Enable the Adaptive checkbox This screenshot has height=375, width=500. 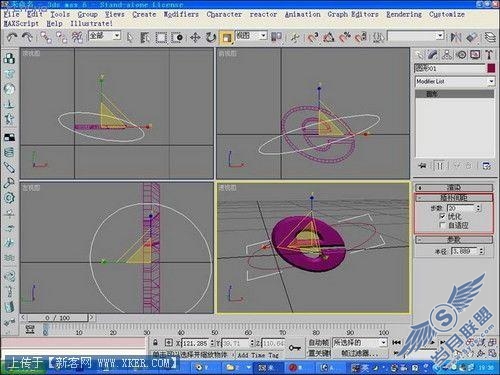pyautogui.click(x=442, y=226)
